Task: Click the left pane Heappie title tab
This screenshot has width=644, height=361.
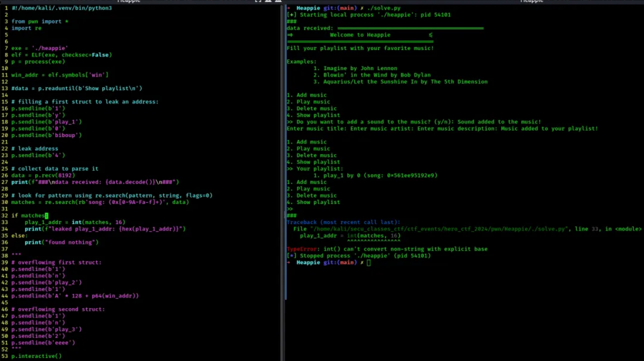Action: click(x=129, y=1)
